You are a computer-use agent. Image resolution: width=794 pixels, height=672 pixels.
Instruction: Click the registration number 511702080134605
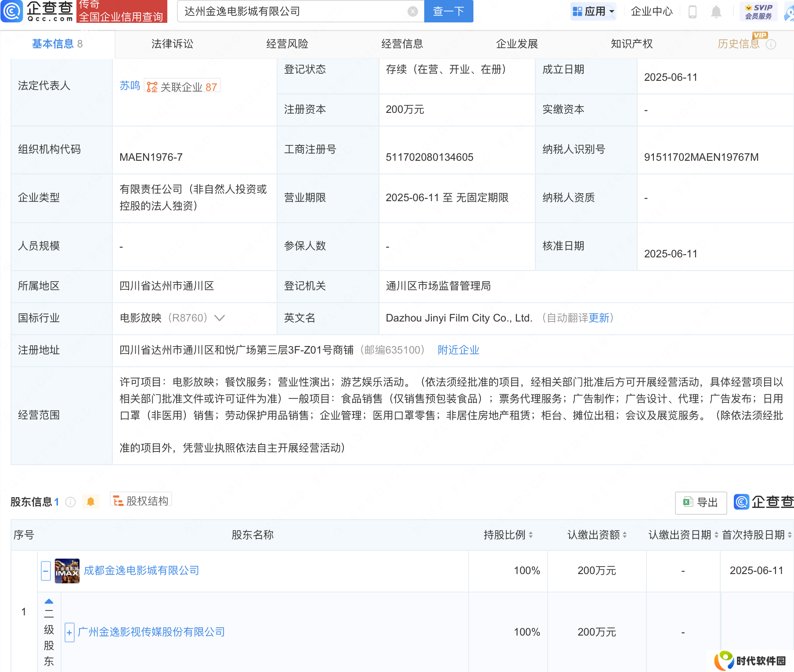click(429, 157)
